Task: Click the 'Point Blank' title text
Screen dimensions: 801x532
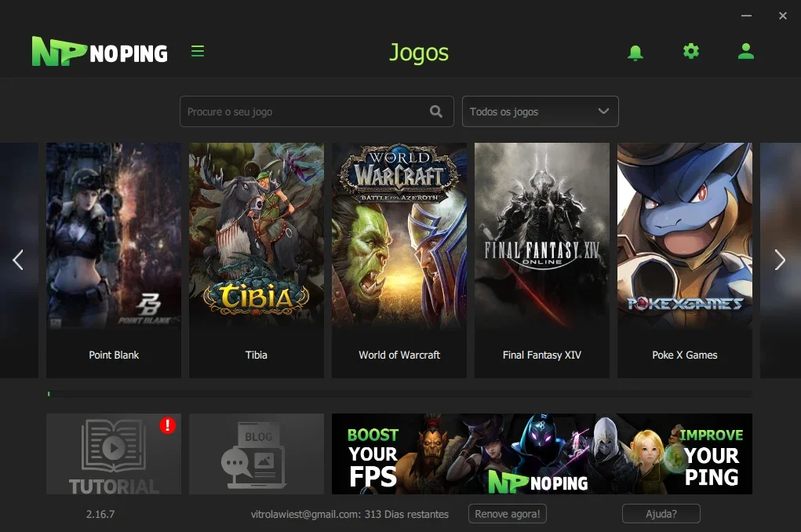Action: click(114, 355)
